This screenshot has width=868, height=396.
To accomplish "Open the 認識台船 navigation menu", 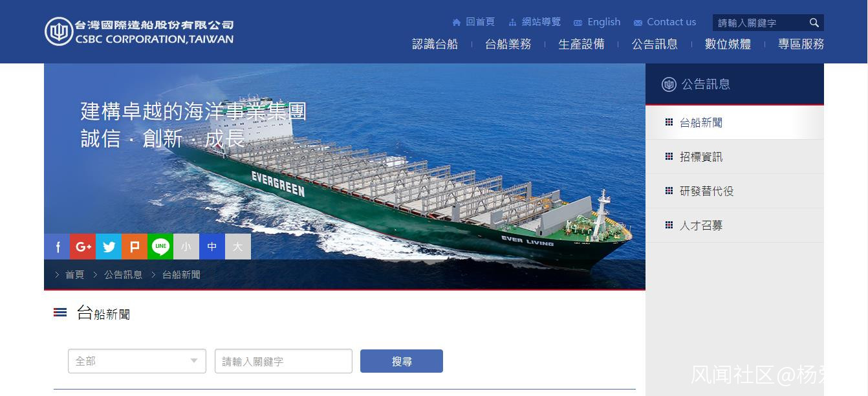I will pos(435,44).
